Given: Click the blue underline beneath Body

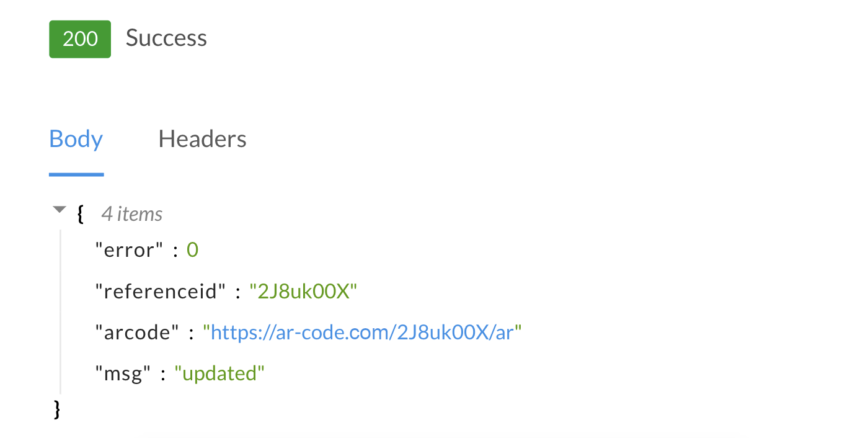Looking at the screenshot, I should pyautogui.click(x=76, y=174).
